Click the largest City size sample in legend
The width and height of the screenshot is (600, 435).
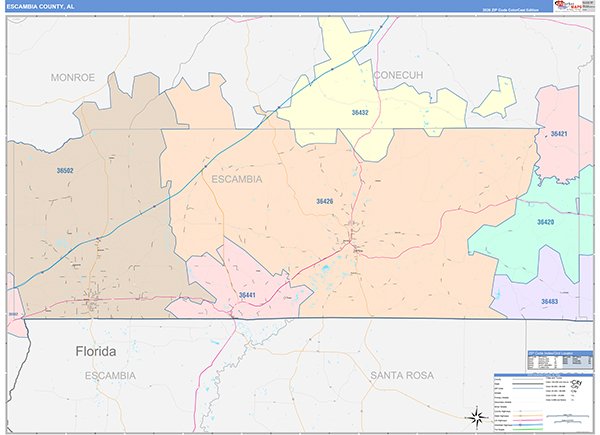[x=576, y=382]
